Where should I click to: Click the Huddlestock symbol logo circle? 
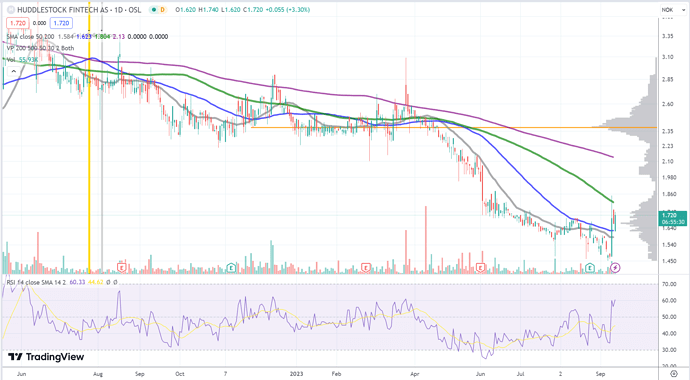tap(11, 10)
